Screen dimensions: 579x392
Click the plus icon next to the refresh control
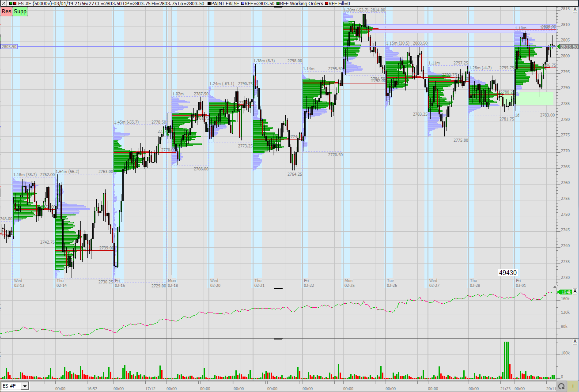click(x=573, y=386)
